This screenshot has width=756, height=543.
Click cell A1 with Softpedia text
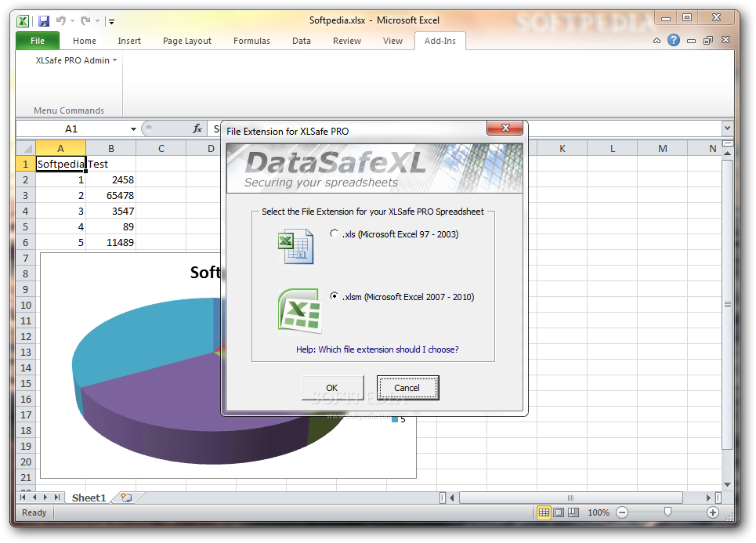pos(61,164)
